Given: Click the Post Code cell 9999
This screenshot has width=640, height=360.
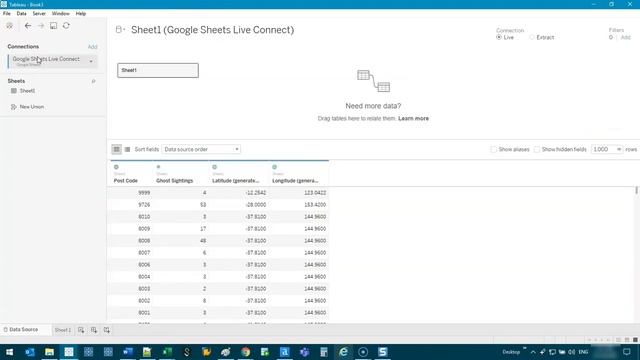Looking at the screenshot, I should click(144, 193).
